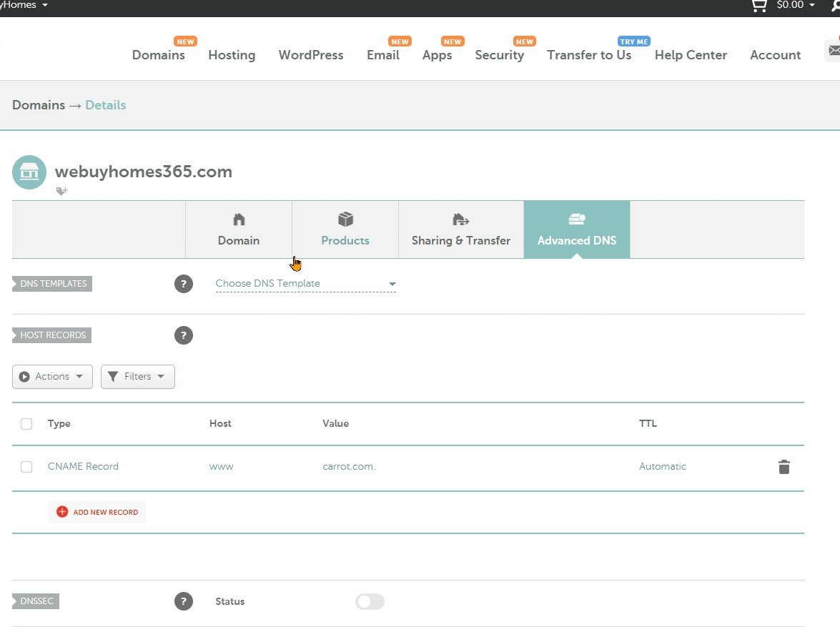840x627 pixels.
Task: Switch to Sharing & Transfer tab
Action: click(x=461, y=230)
